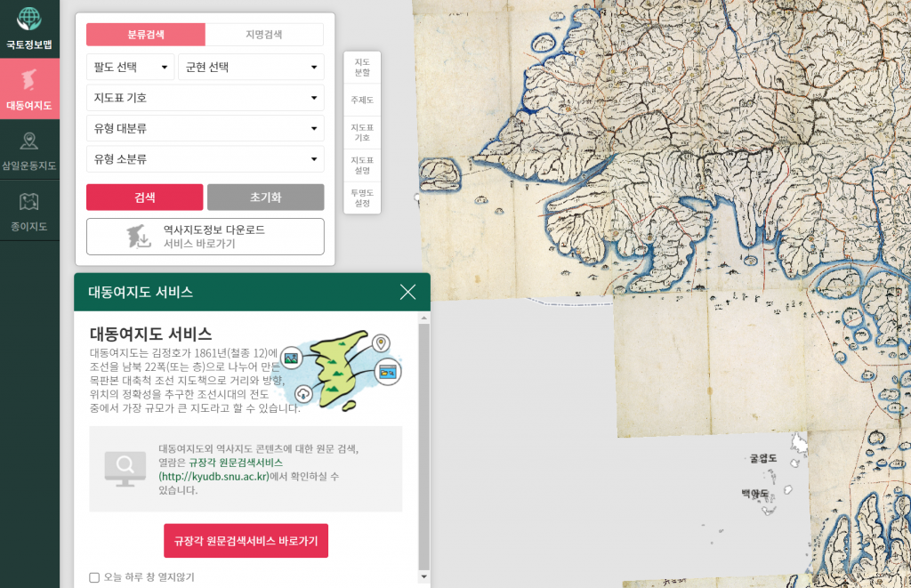Click the popup vertical scrollbar thumb
This screenshot has width=911, height=588.
coord(424,447)
